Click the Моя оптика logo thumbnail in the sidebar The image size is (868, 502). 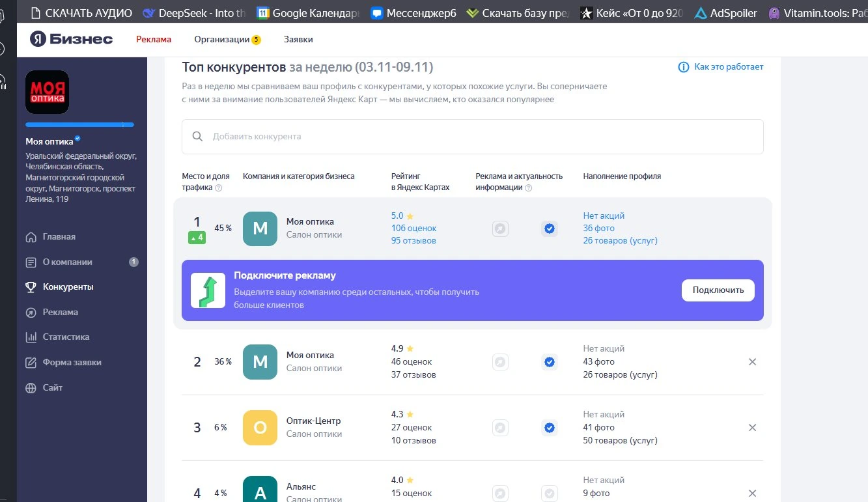click(47, 92)
